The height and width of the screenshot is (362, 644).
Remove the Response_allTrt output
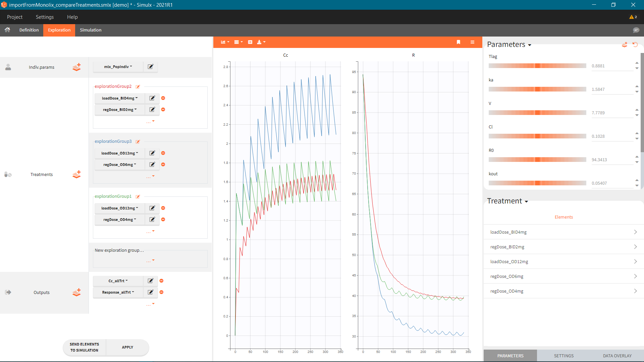click(161, 292)
